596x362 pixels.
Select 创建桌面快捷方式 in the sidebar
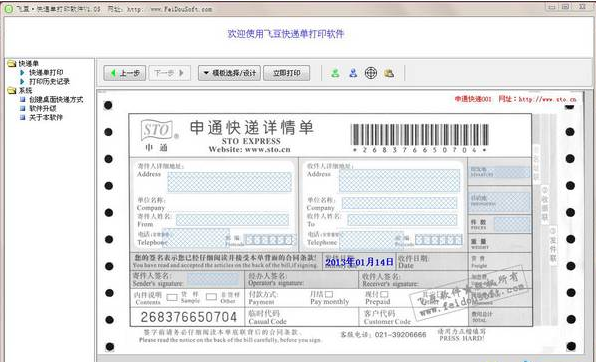[56, 99]
